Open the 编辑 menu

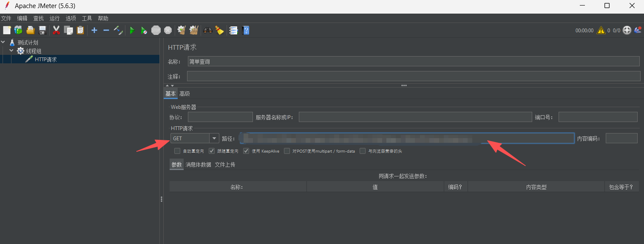(22, 18)
